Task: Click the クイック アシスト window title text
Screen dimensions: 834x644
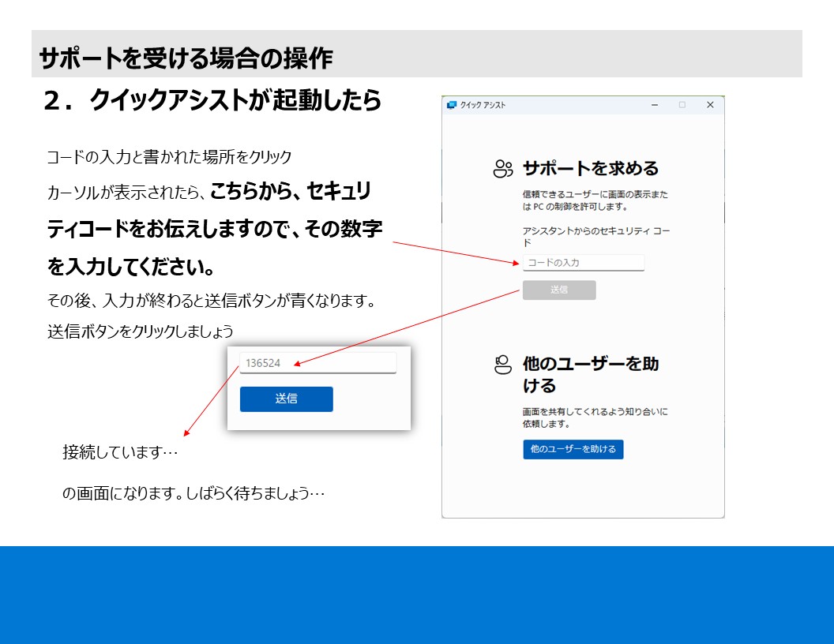Action: pyautogui.click(x=483, y=105)
